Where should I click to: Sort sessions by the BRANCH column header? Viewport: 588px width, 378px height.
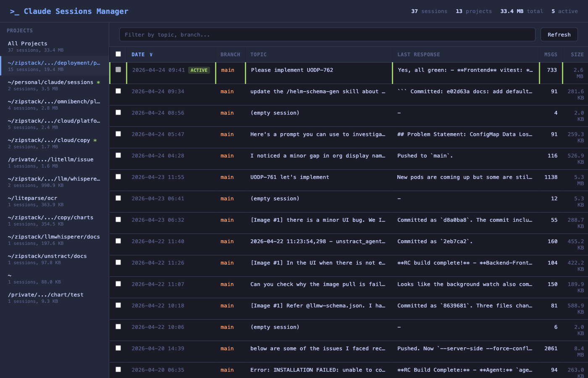click(230, 54)
